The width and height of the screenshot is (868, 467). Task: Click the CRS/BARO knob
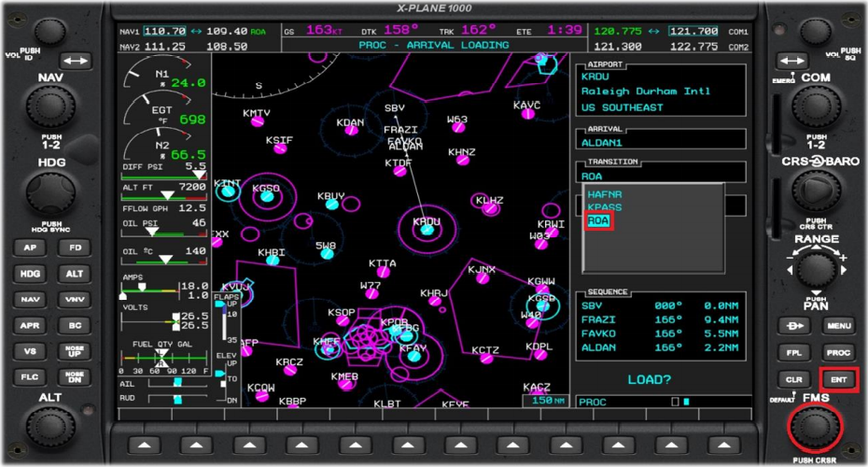pyautogui.click(x=816, y=191)
